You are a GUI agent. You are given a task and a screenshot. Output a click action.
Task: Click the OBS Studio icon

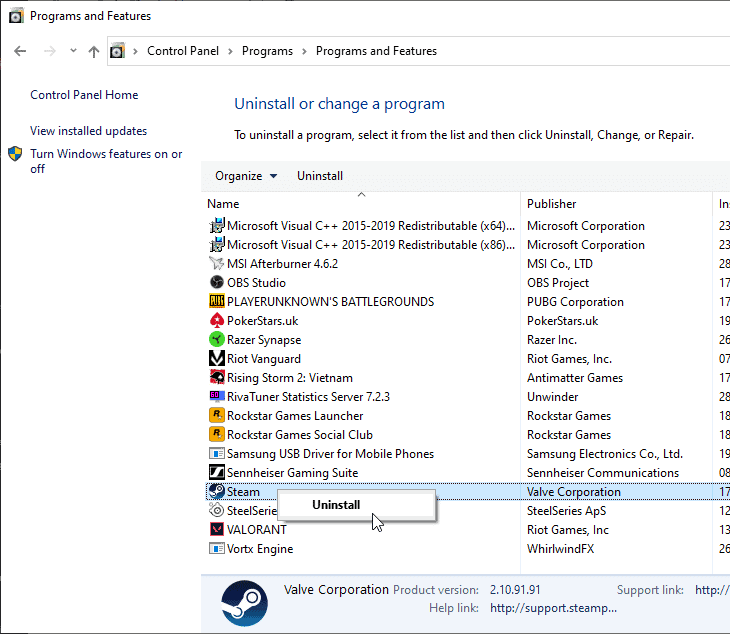[216, 283]
